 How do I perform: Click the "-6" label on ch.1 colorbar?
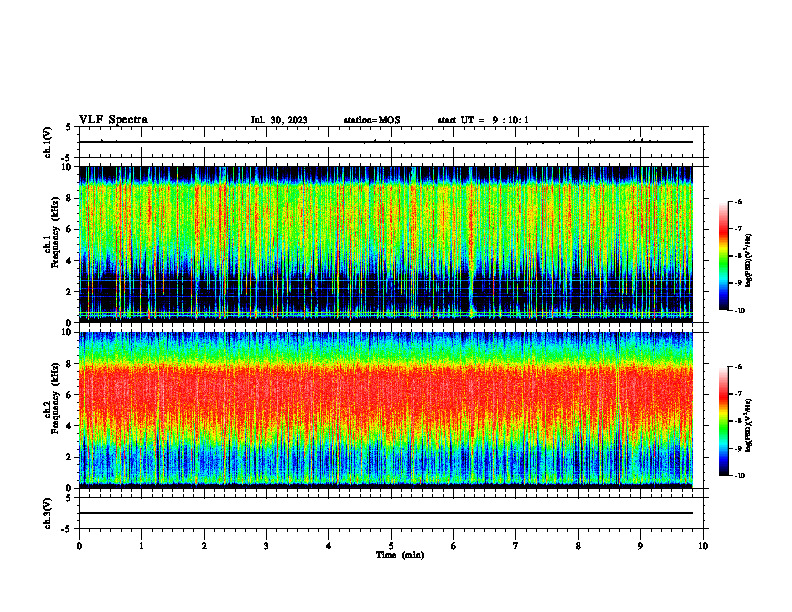738,202
